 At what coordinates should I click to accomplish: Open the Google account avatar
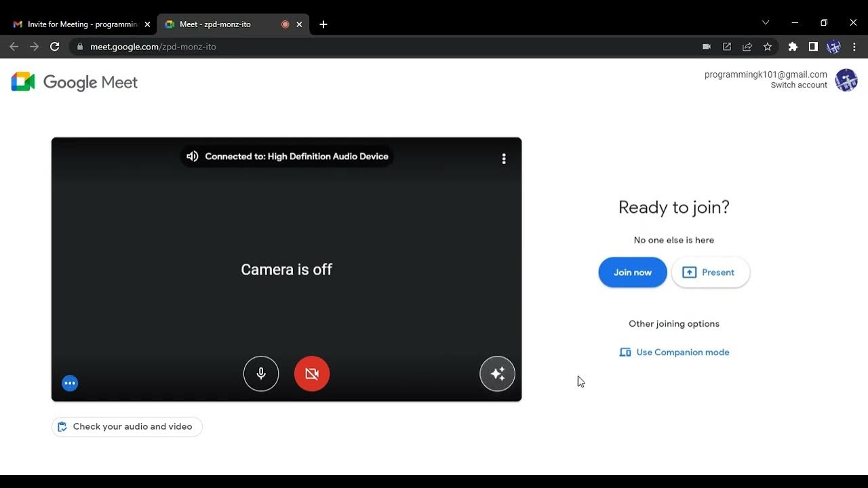tap(846, 80)
